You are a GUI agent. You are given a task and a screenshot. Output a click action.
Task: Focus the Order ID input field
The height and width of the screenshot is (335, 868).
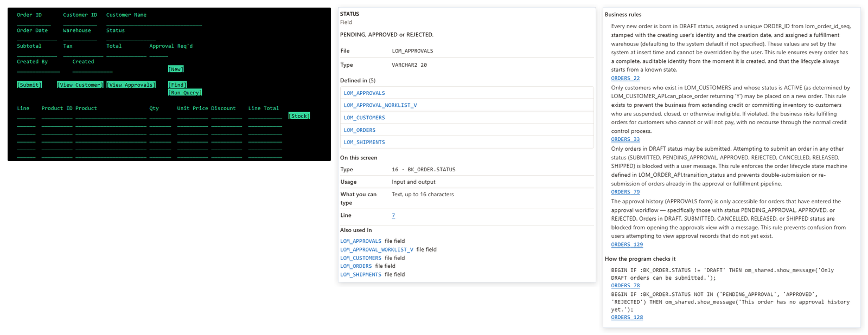pyautogui.click(x=34, y=22)
